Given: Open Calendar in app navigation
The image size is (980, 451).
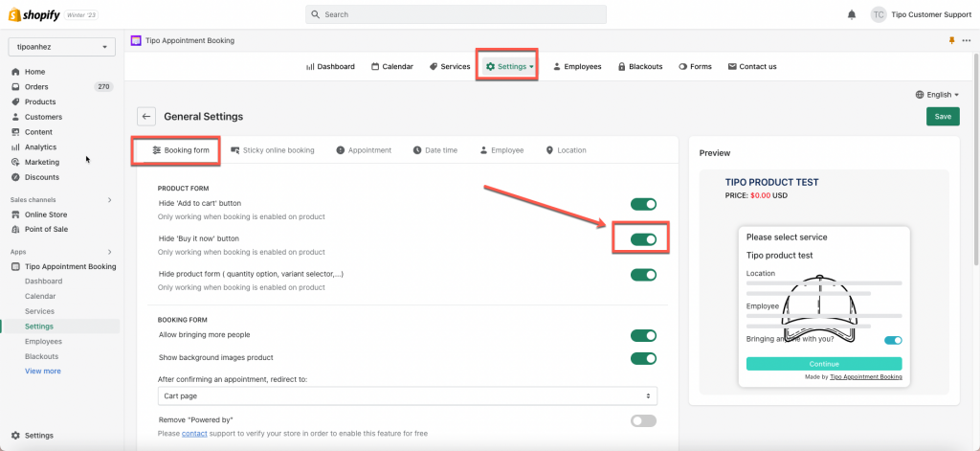Looking at the screenshot, I should 391,66.
